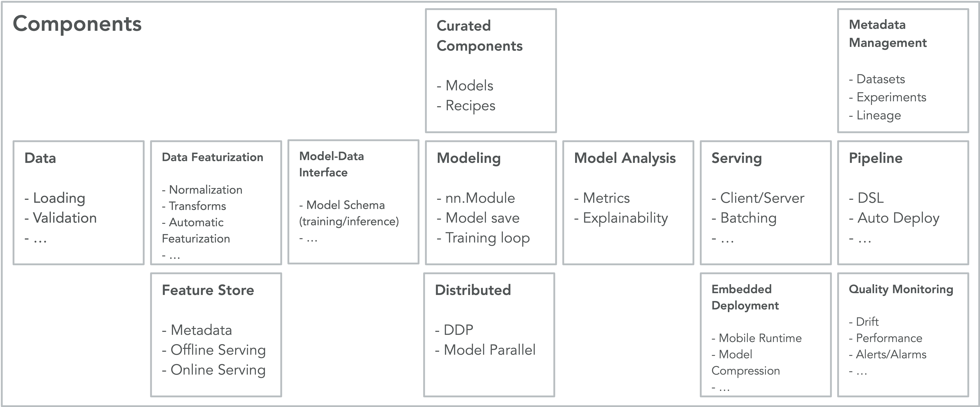Click the Recipes item under Curated Components
The image size is (980, 407).
470,106
